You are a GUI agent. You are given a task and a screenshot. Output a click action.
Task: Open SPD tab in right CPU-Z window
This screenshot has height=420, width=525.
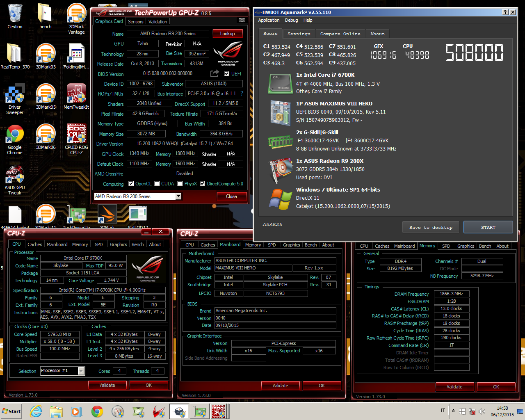point(446,246)
